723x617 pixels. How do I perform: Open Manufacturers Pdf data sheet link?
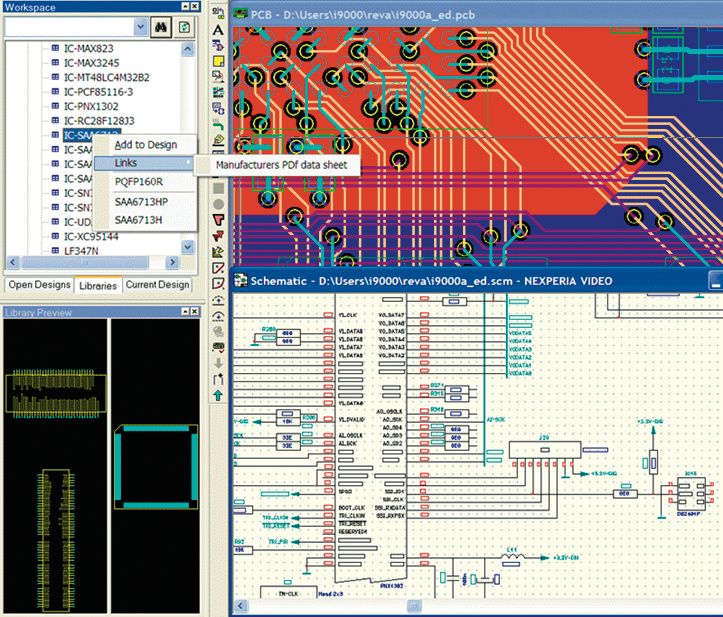click(283, 163)
